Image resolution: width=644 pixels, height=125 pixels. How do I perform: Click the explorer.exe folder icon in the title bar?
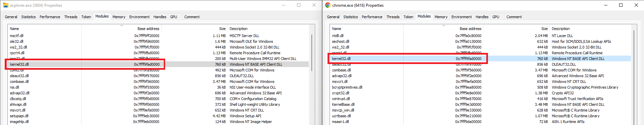5,5
